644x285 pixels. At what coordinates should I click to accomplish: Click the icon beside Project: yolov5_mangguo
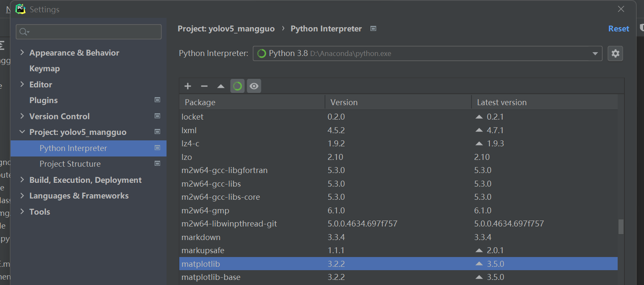point(158,132)
